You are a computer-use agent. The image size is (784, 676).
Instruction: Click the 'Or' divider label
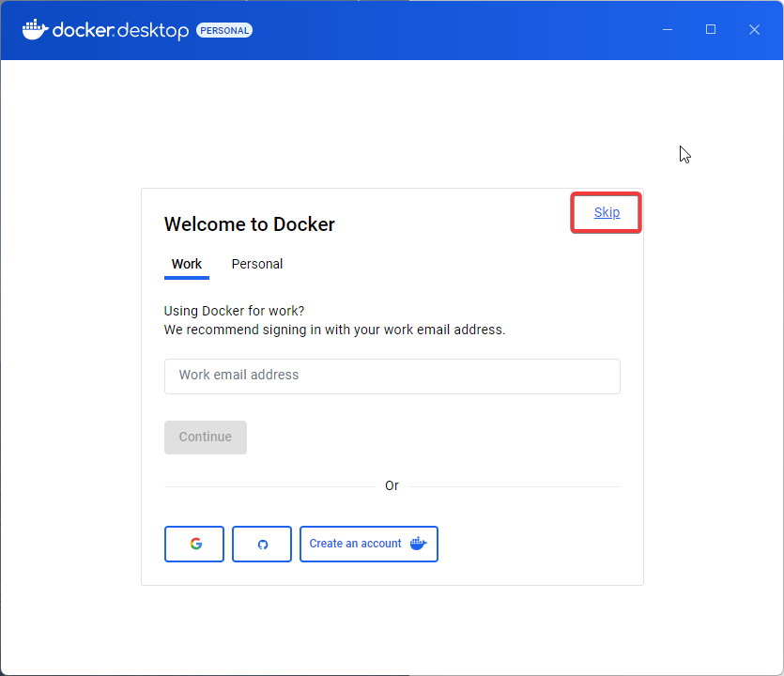pos(392,486)
